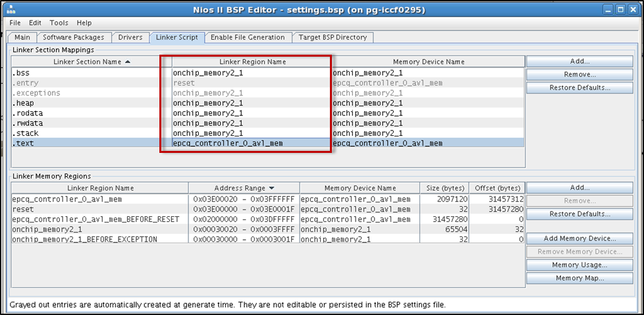644x315 pixels.
Task: Click offset value 31457312
Action: (x=505, y=199)
